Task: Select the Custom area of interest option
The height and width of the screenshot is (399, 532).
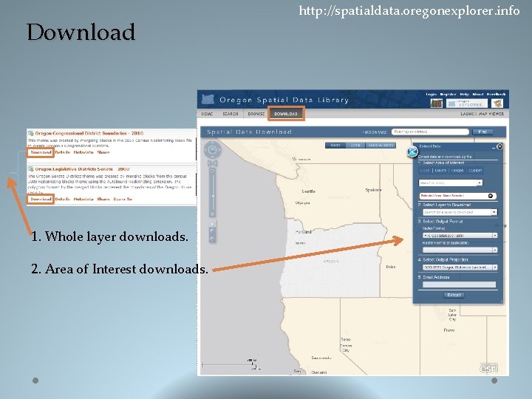Action: pos(475,171)
